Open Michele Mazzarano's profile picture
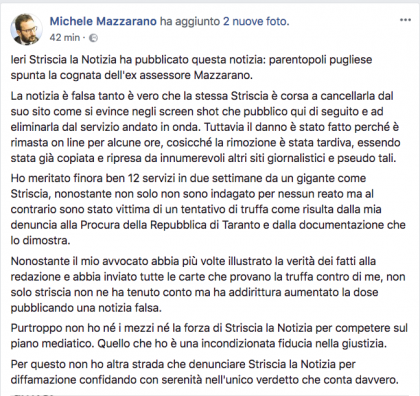This screenshot has height=396, width=420. [x=27, y=29]
